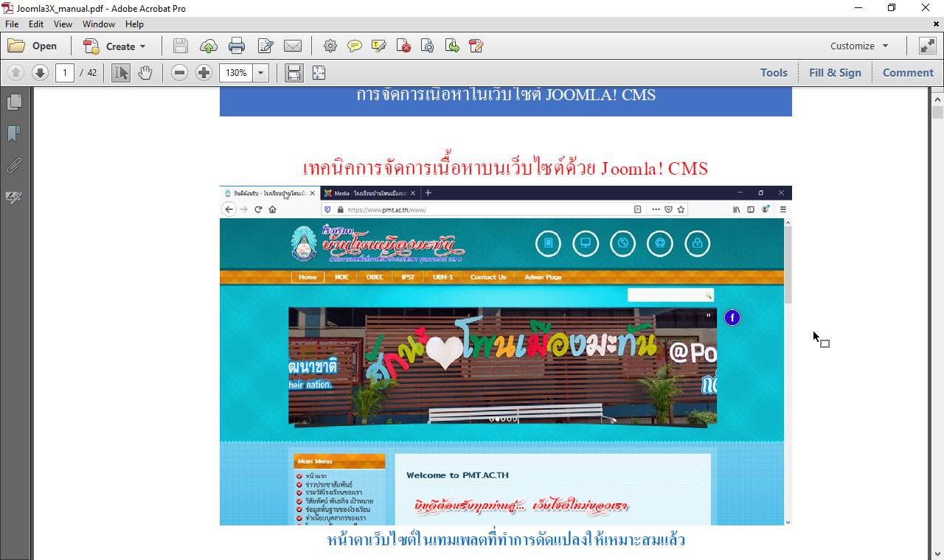This screenshot has width=944, height=560.
Task: Open the Edit menu
Action: [x=36, y=24]
